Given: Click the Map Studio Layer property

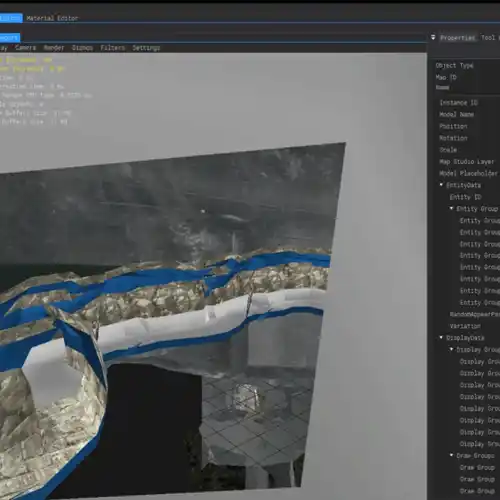Looking at the screenshot, I should (x=467, y=162).
